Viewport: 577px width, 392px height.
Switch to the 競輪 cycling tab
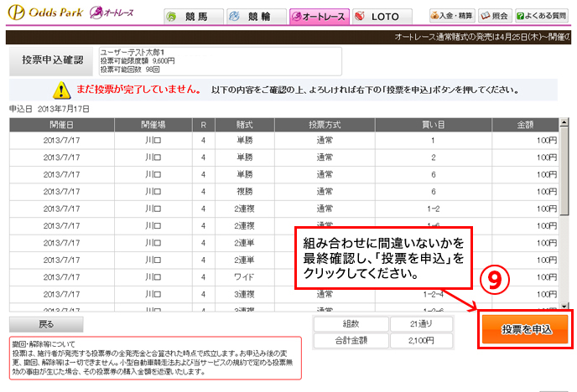pos(253,17)
